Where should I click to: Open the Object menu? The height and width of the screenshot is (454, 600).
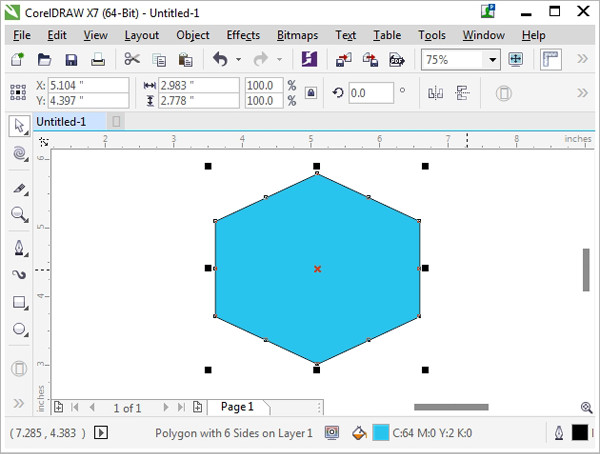pos(193,35)
